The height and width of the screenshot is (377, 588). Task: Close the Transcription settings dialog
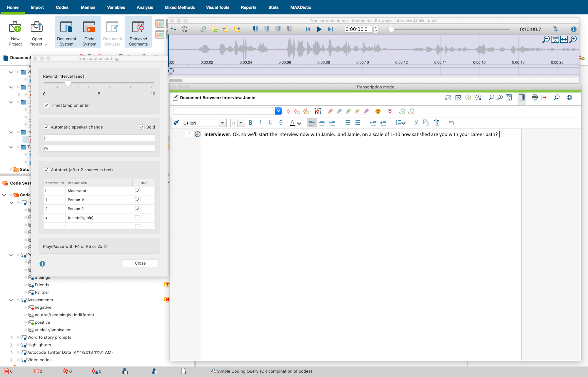140,263
